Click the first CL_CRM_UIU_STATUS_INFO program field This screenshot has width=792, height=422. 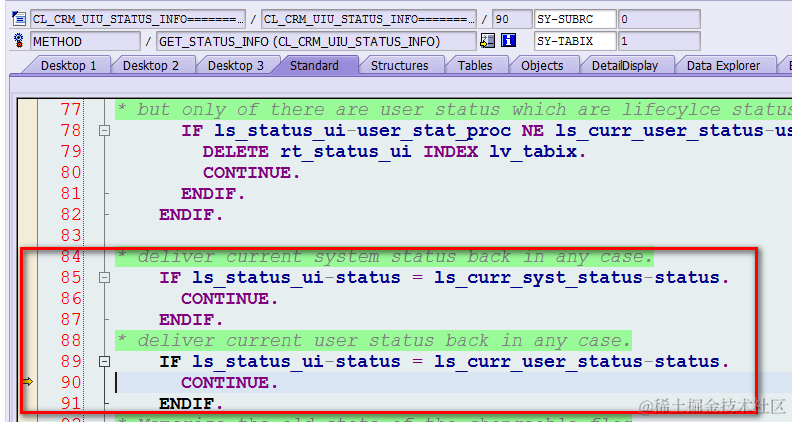[x=138, y=19]
